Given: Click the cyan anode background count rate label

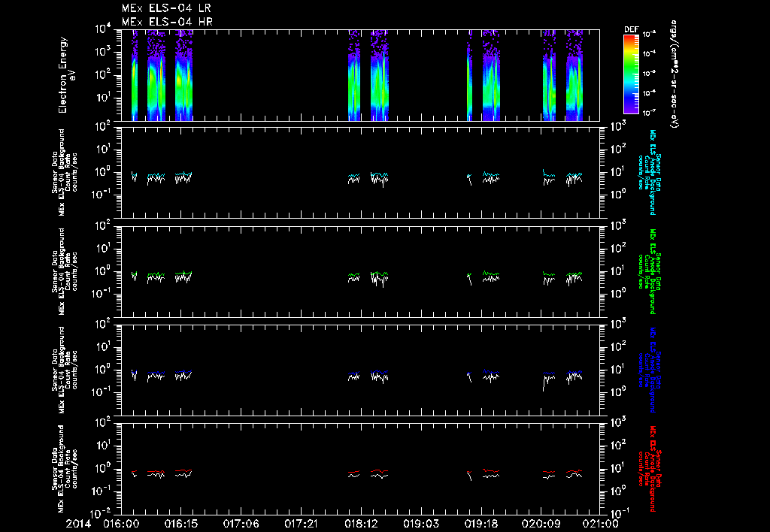Looking at the screenshot, I should click(649, 172).
